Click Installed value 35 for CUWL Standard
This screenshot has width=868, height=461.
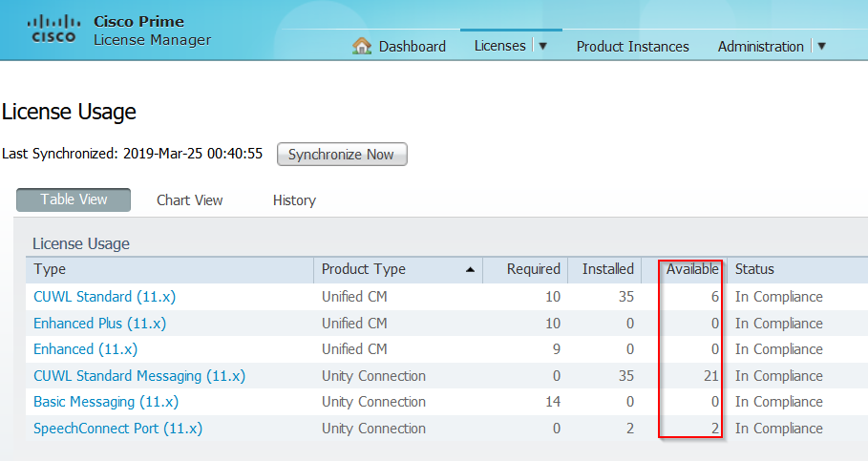click(x=626, y=297)
